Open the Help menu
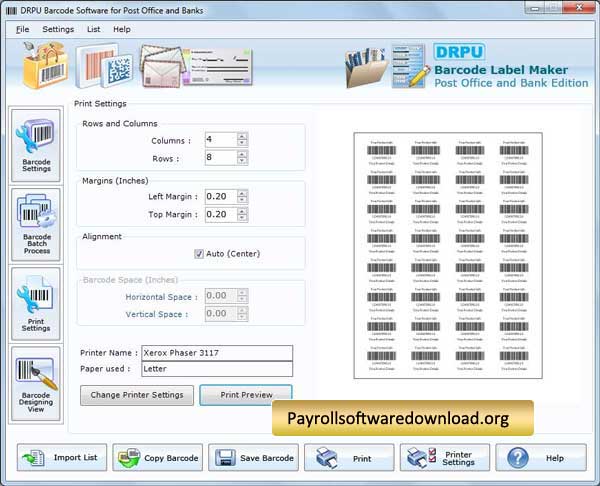The image size is (600, 486). click(x=122, y=29)
